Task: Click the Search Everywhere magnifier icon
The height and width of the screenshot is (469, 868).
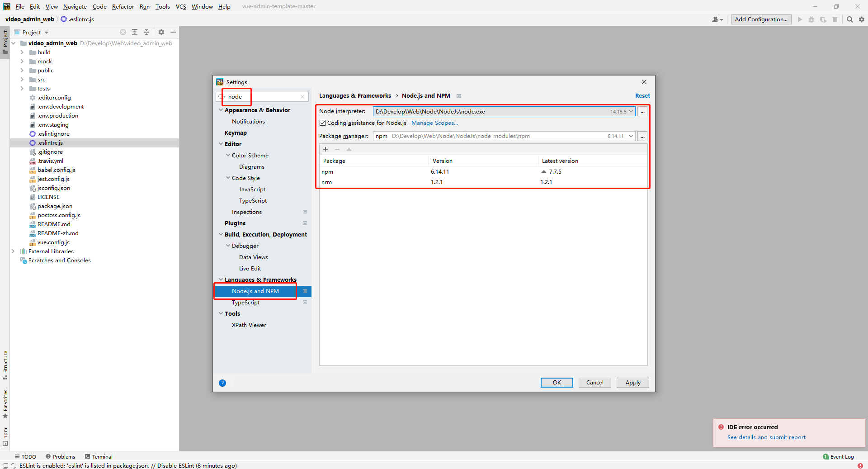Action: coord(850,19)
